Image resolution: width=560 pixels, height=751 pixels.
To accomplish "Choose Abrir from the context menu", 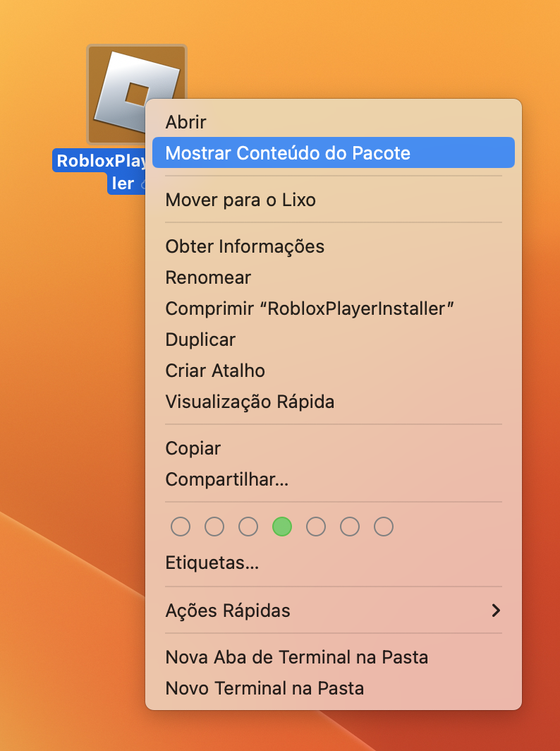I will 333,122.
